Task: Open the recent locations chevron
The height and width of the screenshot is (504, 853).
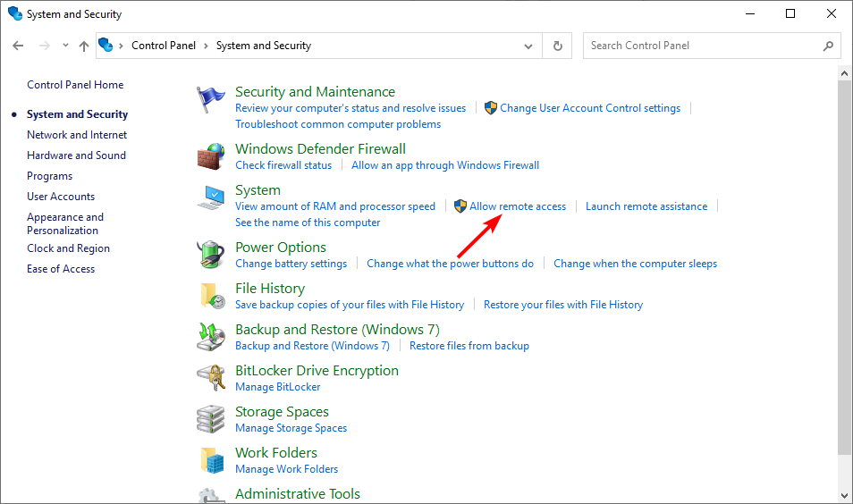Action: click(65, 46)
